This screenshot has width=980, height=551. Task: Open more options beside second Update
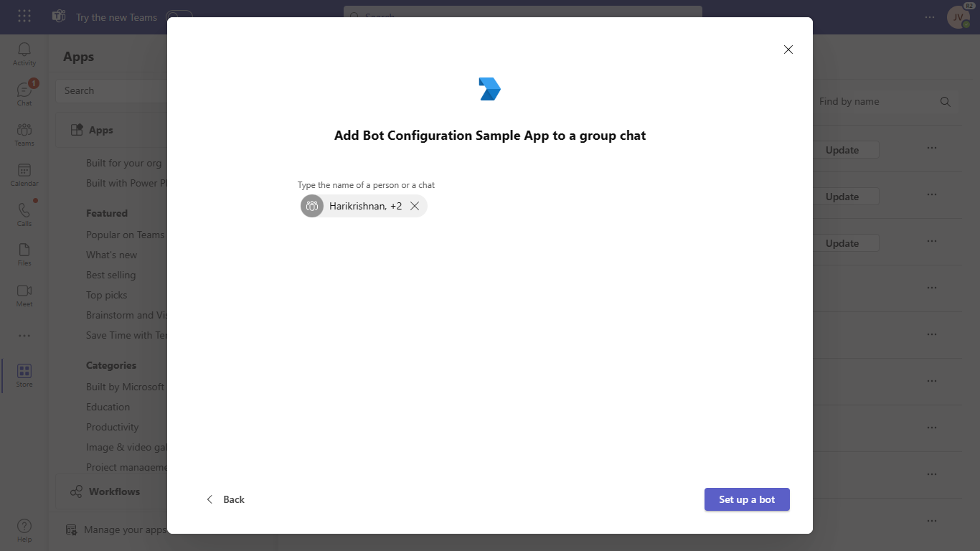pyautogui.click(x=932, y=194)
